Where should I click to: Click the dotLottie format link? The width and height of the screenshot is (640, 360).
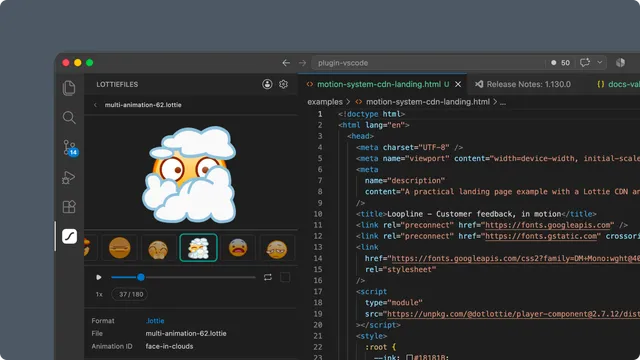click(155, 321)
